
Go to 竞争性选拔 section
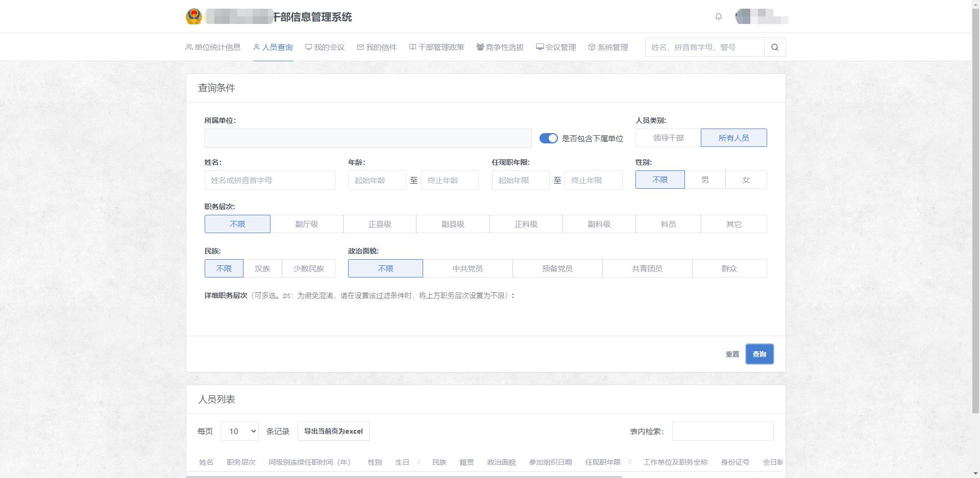tap(500, 47)
